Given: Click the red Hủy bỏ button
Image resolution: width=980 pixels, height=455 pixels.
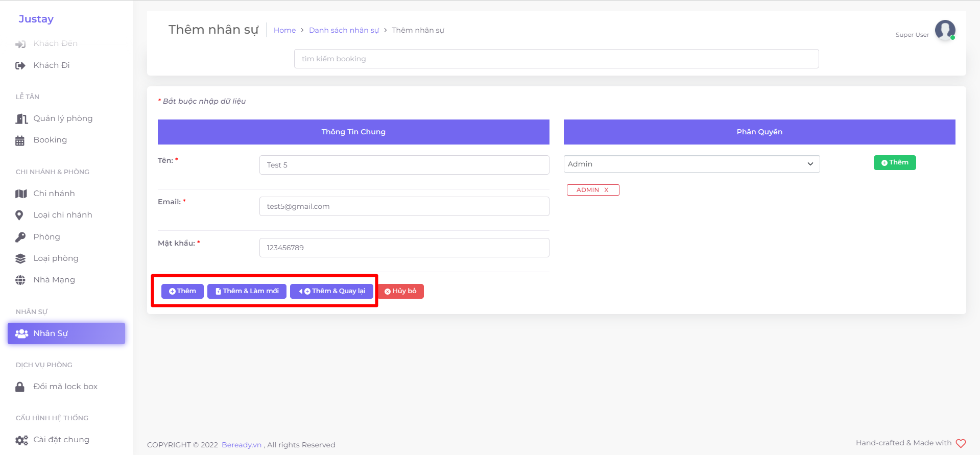Looking at the screenshot, I should click(x=401, y=291).
